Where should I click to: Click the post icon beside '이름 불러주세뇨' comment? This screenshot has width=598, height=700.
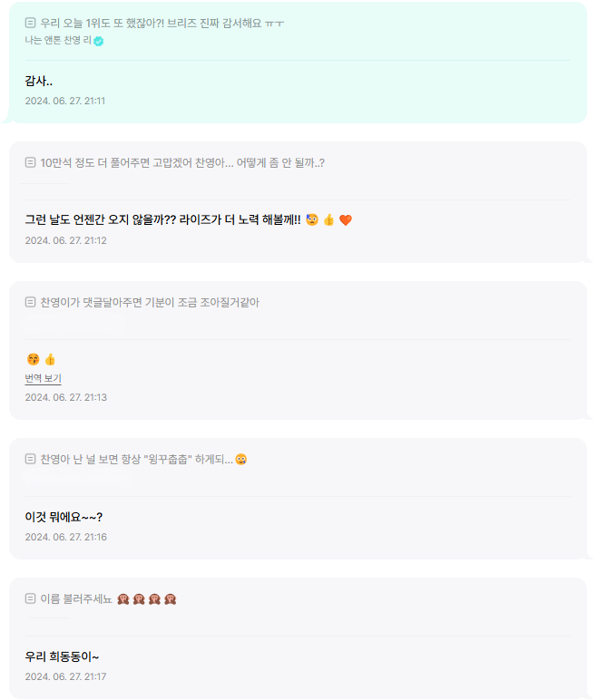30,598
